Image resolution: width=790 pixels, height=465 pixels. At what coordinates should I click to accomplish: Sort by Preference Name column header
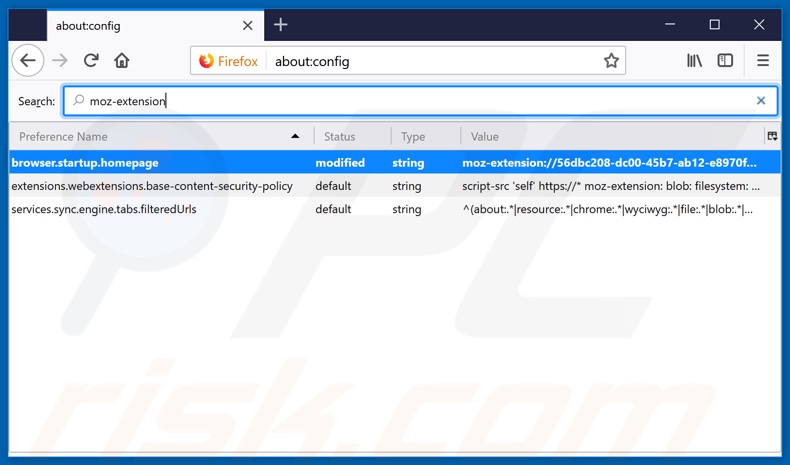161,137
